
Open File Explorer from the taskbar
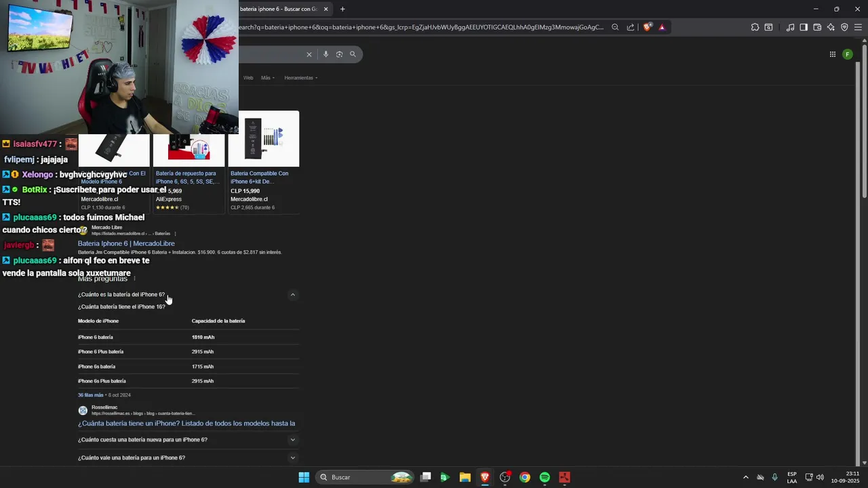(x=465, y=477)
